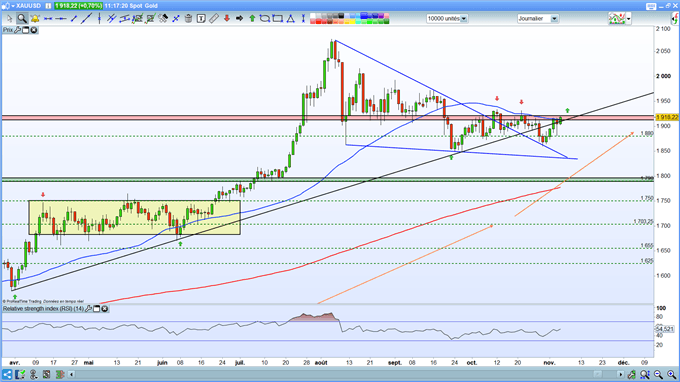Choose the triangle drawing tool
This screenshot has width=680, height=382.
coord(290,19)
